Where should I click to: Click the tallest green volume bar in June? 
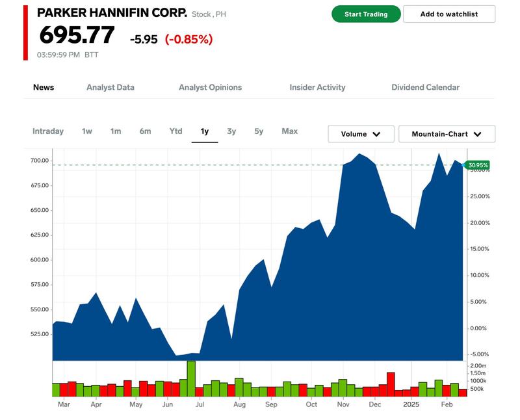click(191, 379)
